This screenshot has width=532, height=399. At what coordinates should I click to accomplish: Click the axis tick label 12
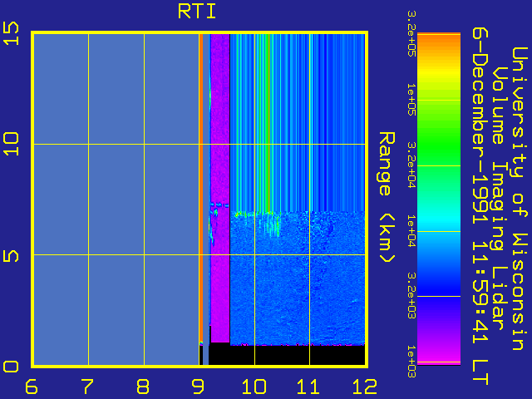(364, 387)
